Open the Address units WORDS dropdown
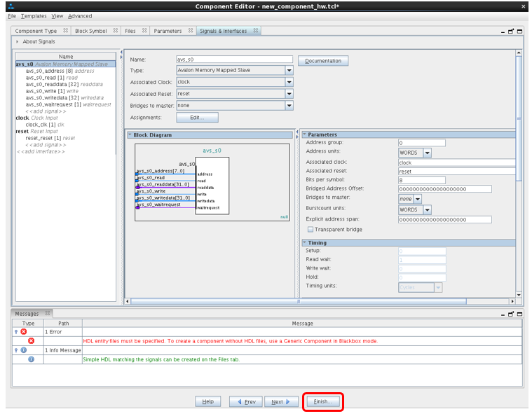This screenshot has height=416, width=532. click(x=427, y=153)
